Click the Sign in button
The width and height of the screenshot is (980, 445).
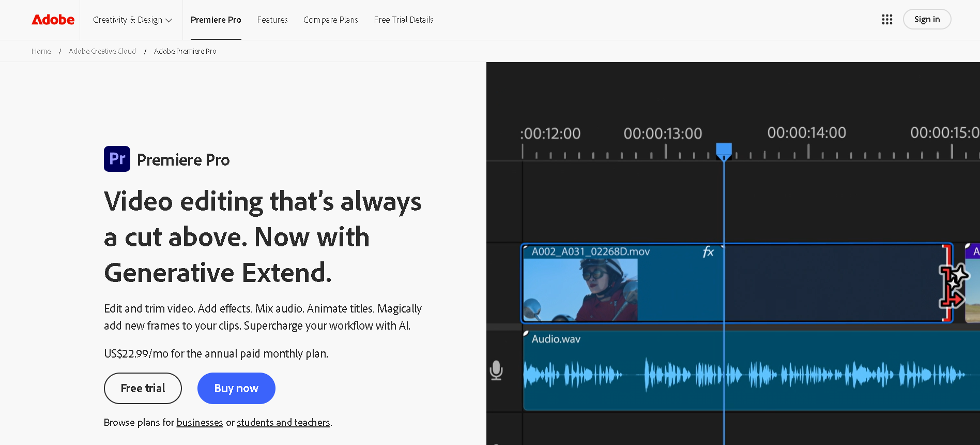tap(927, 19)
